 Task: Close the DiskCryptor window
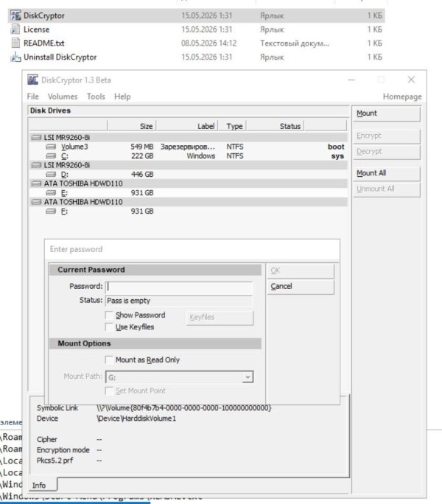coord(411,80)
